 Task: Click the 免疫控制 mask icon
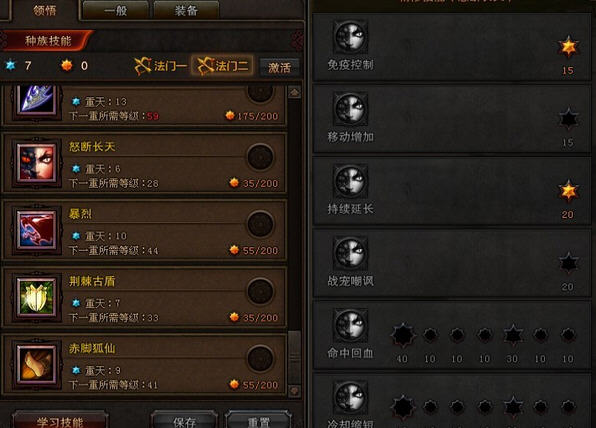pyautogui.click(x=350, y=36)
